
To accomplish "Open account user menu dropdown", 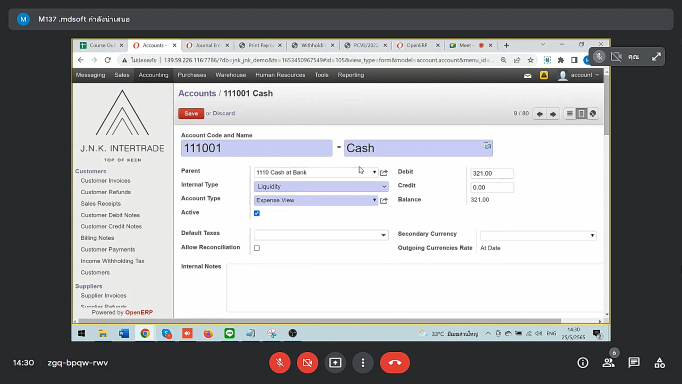I will tap(579, 75).
